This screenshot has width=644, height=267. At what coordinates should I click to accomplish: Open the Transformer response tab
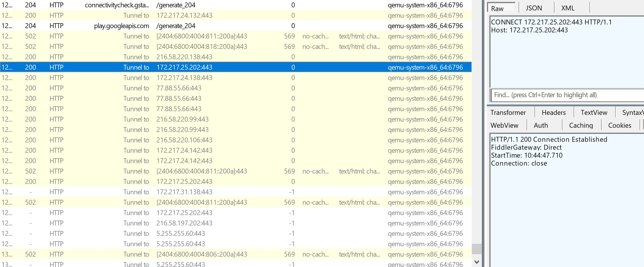[508, 112]
